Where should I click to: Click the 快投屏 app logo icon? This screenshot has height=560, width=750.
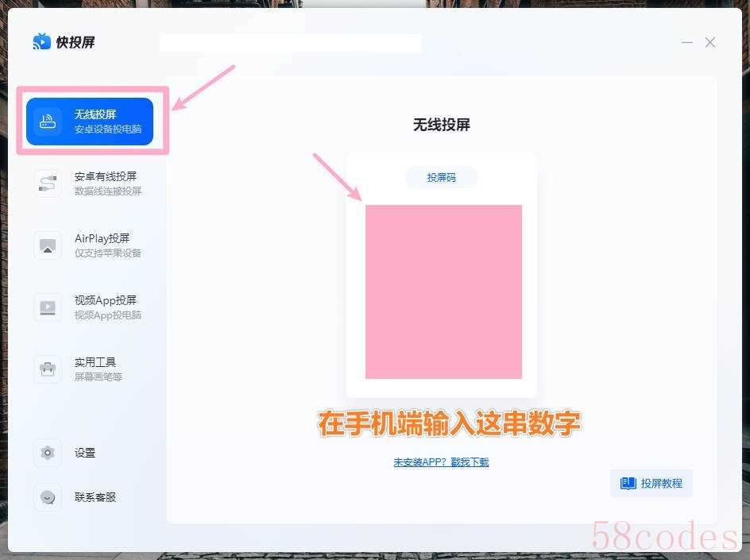41,41
